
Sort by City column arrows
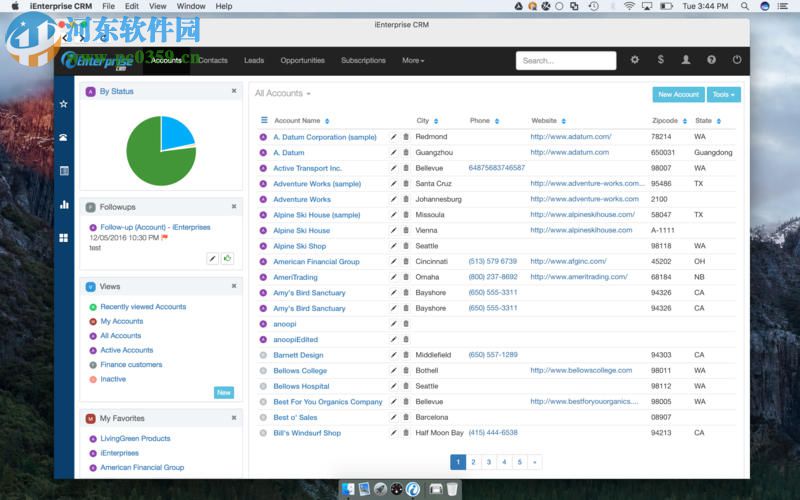tap(436, 121)
